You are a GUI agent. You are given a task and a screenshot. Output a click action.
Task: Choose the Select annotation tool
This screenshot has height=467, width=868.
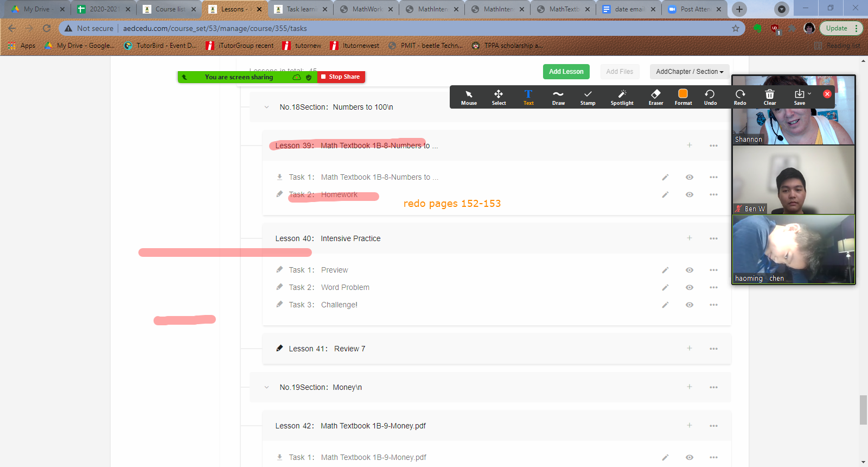click(x=499, y=97)
